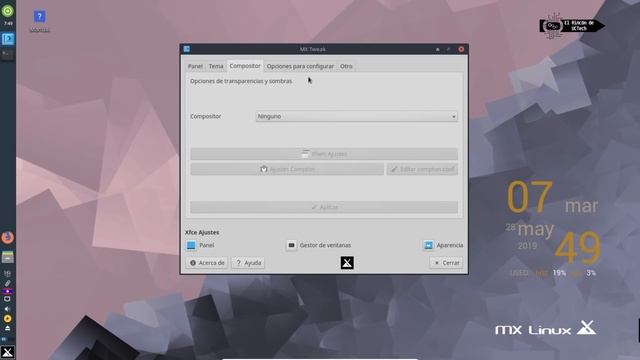Select the Compositor tab

(245, 66)
